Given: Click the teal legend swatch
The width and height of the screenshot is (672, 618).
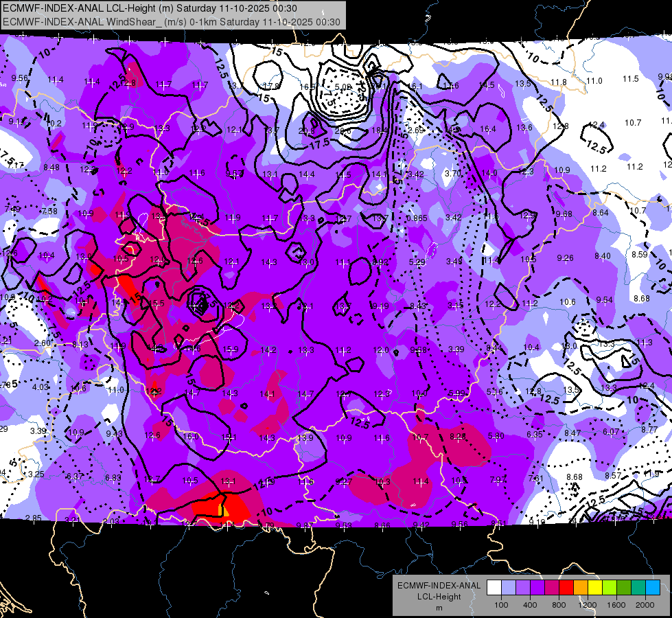Looking at the screenshot, I should coord(638,588).
